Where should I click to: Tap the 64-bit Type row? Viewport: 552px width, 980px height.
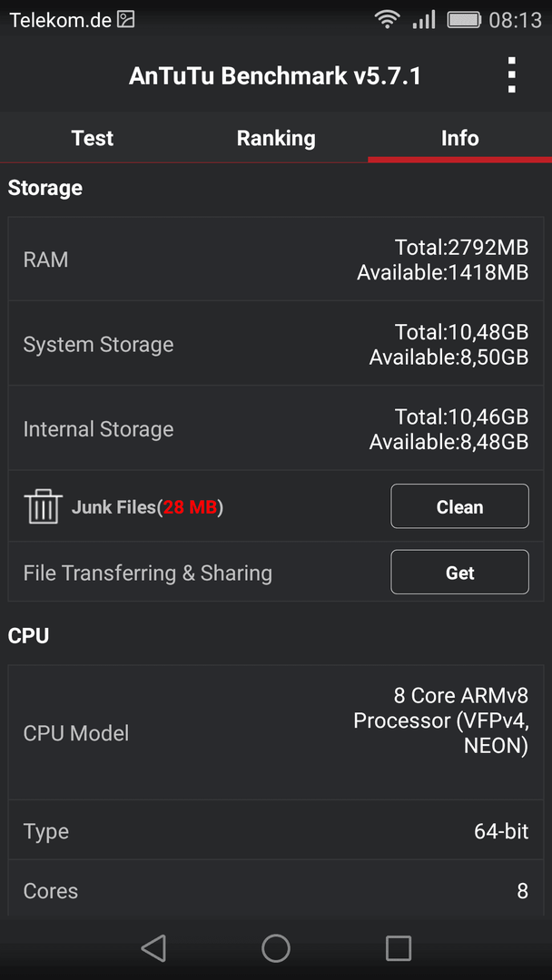click(x=276, y=830)
